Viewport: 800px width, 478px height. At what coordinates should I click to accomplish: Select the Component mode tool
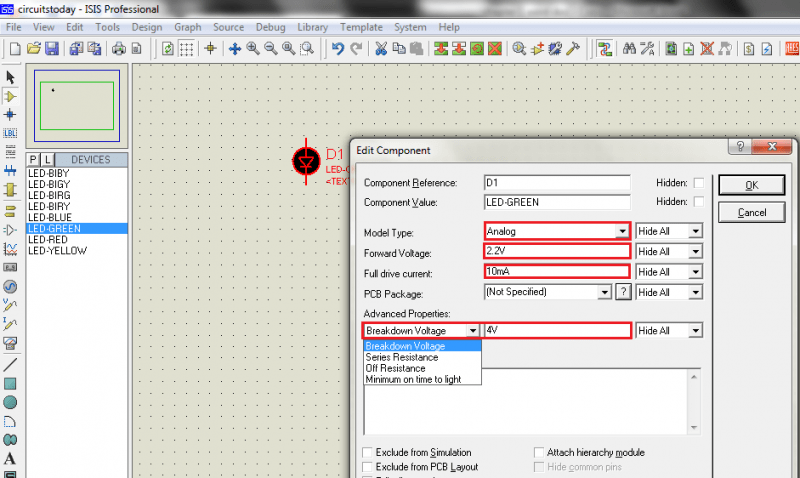(10, 96)
